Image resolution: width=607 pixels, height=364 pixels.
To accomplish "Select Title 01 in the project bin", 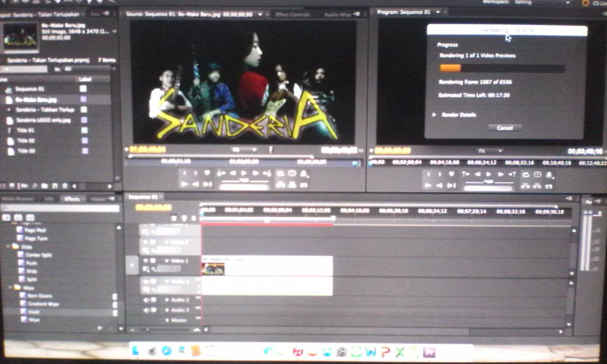I will tap(25, 130).
